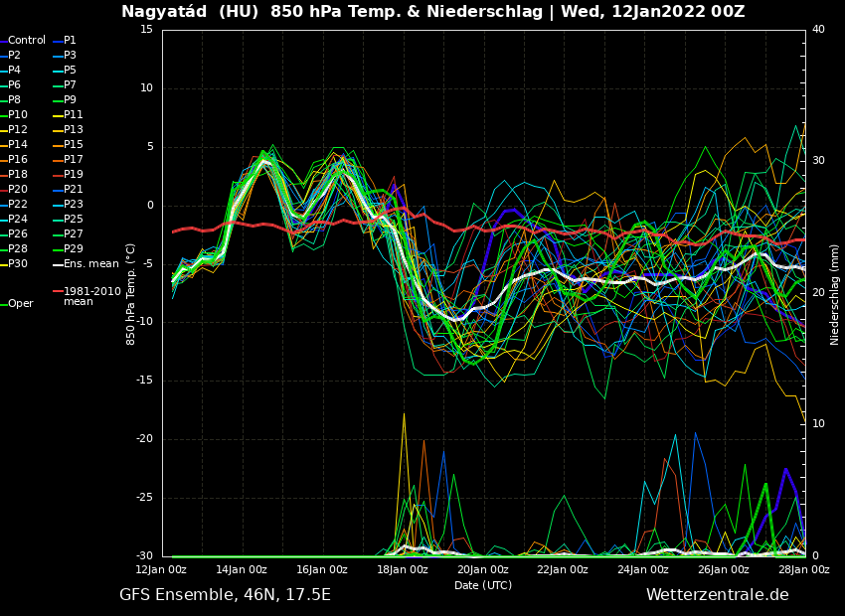The width and height of the screenshot is (845, 616).
Task: Click the 28Jan 00z date tick
Action: 803,570
